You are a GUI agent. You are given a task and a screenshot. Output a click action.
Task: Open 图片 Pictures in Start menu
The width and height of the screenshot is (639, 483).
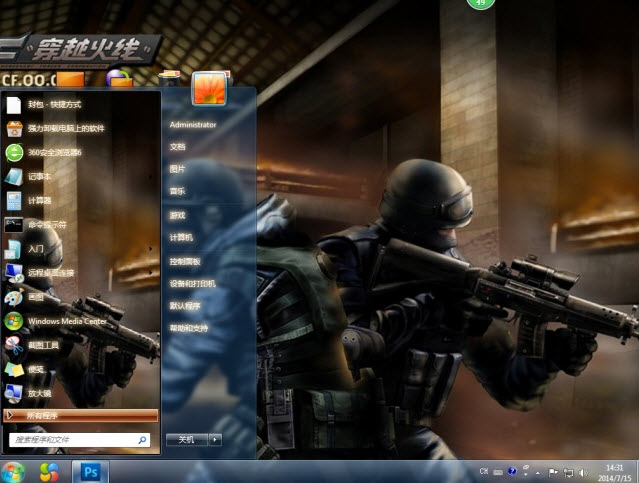(178, 169)
